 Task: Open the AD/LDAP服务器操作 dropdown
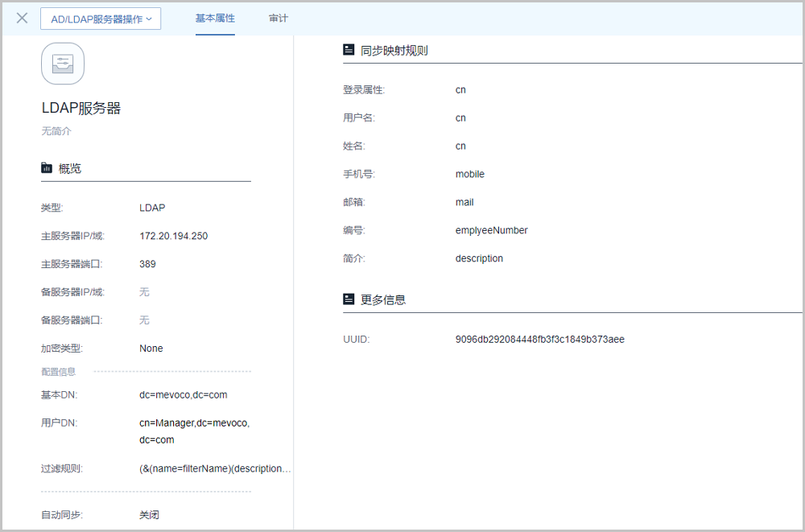[101, 19]
